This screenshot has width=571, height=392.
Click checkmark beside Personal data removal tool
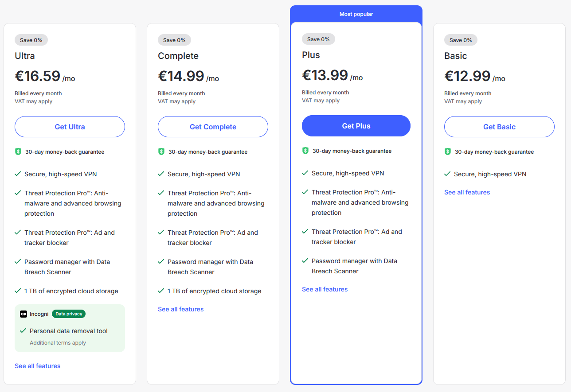tap(23, 331)
